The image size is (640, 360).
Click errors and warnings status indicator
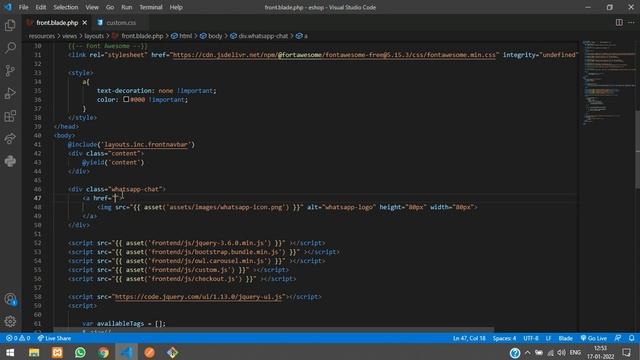18,338
